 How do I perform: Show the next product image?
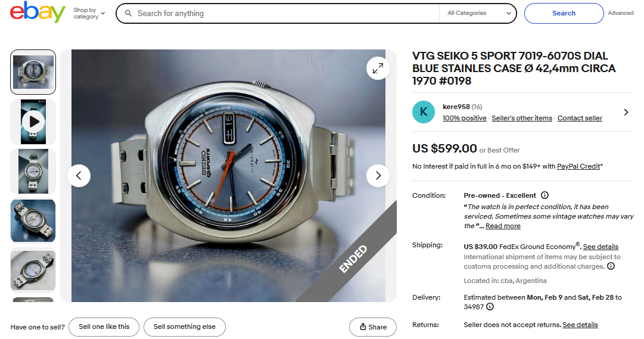click(x=378, y=176)
